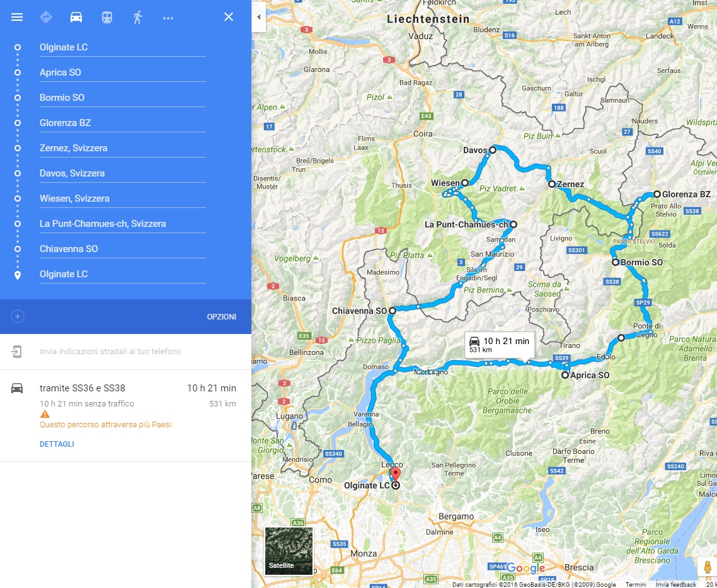This screenshot has width=717, height=588.
Task: Choose the walking travel mode
Action: [x=137, y=18]
